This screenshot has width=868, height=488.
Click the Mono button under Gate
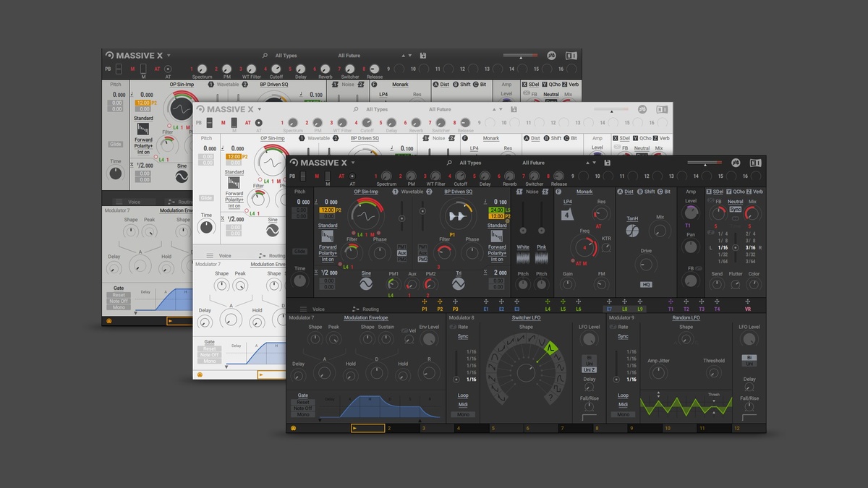coord(303,414)
